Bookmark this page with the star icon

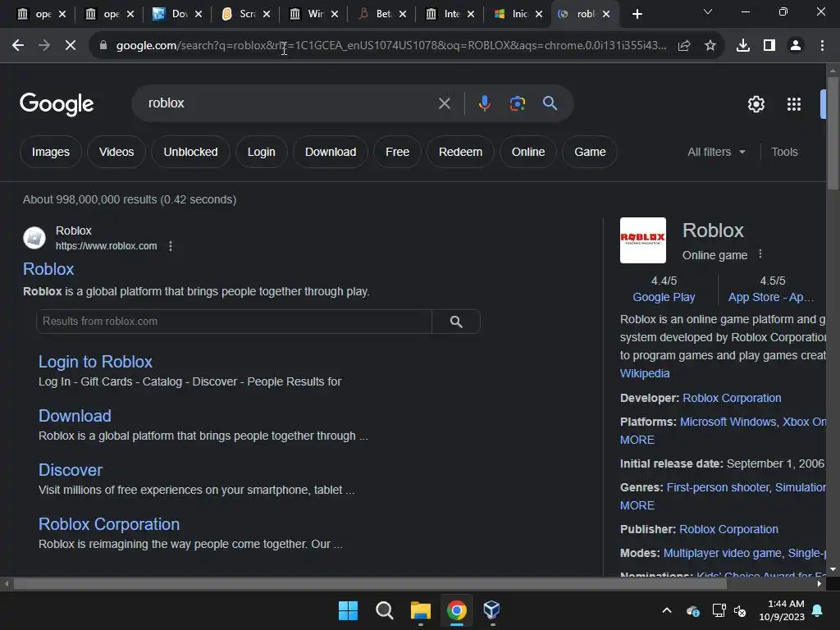[710, 46]
